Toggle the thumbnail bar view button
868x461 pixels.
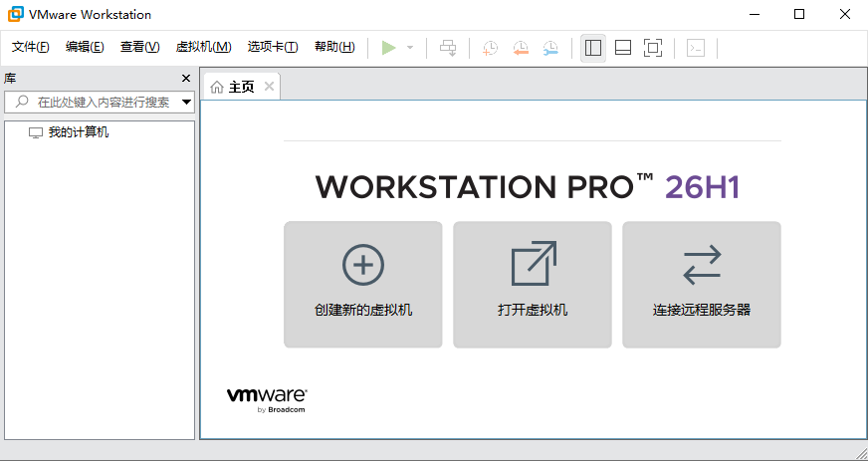pos(623,48)
